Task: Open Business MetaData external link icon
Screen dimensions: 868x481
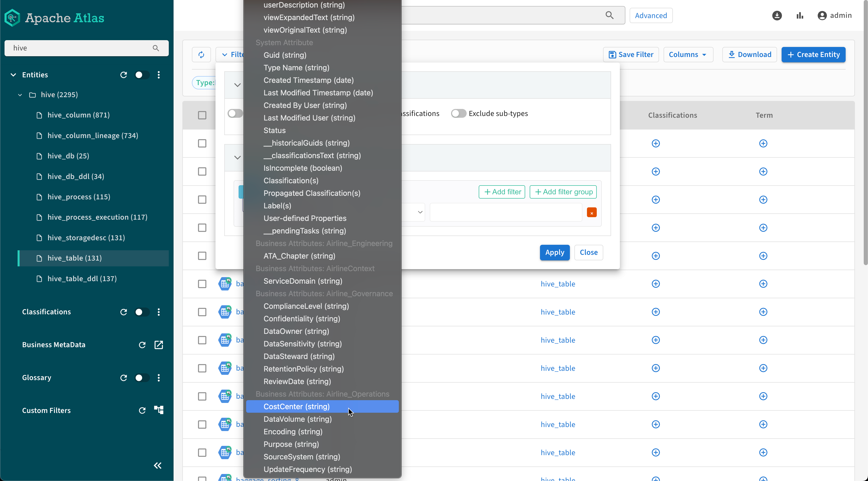Action: pos(158,345)
